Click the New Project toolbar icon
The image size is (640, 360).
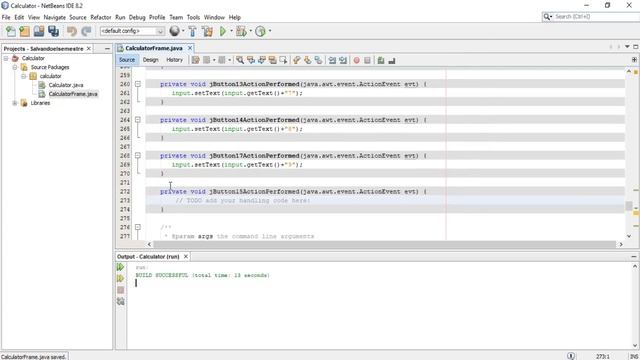click(24, 31)
